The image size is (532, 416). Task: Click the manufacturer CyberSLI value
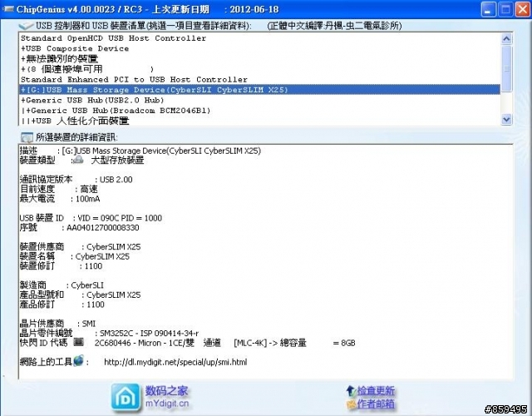pyautogui.click(x=87, y=285)
